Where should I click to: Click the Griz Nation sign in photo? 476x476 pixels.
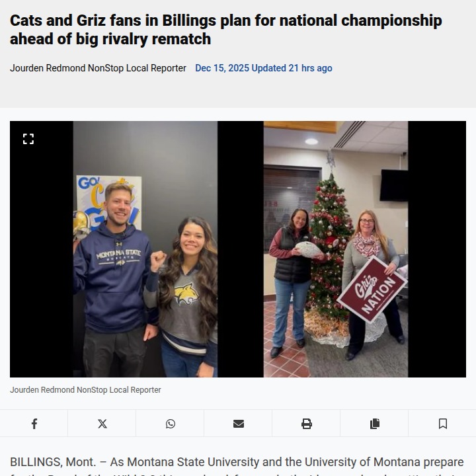point(372,289)
